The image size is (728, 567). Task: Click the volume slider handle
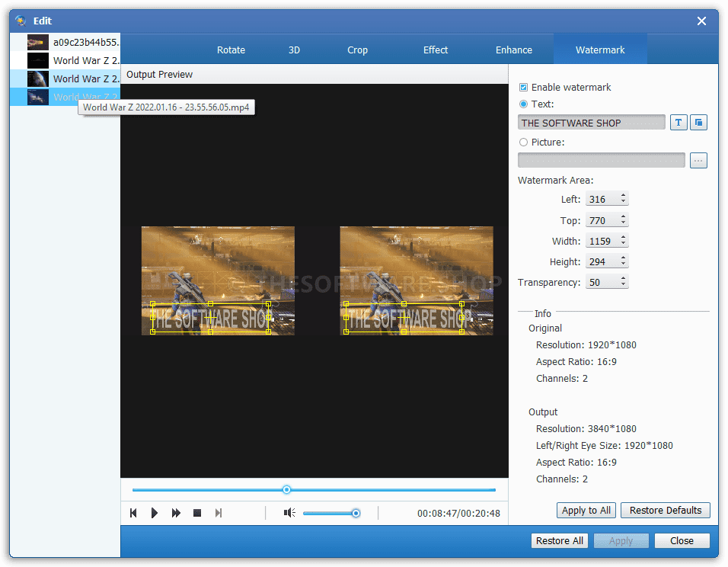[356, 513]
